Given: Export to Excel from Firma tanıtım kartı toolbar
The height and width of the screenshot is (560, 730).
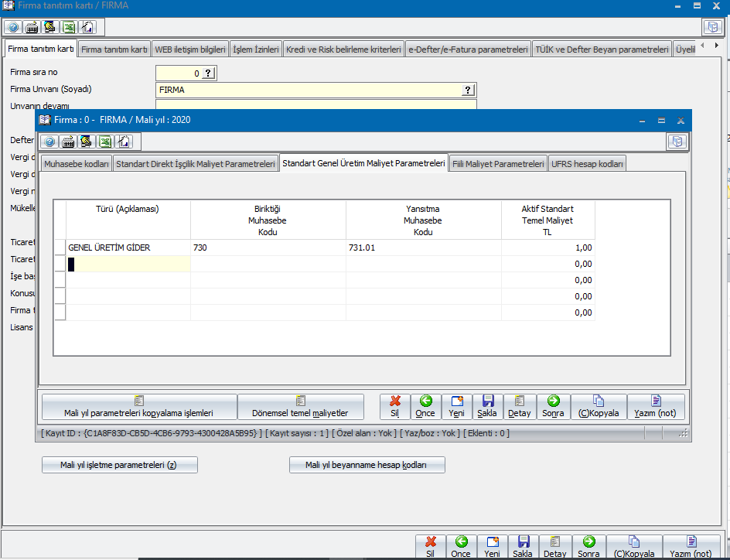Looking at the screenshot, I should point(69,28).
